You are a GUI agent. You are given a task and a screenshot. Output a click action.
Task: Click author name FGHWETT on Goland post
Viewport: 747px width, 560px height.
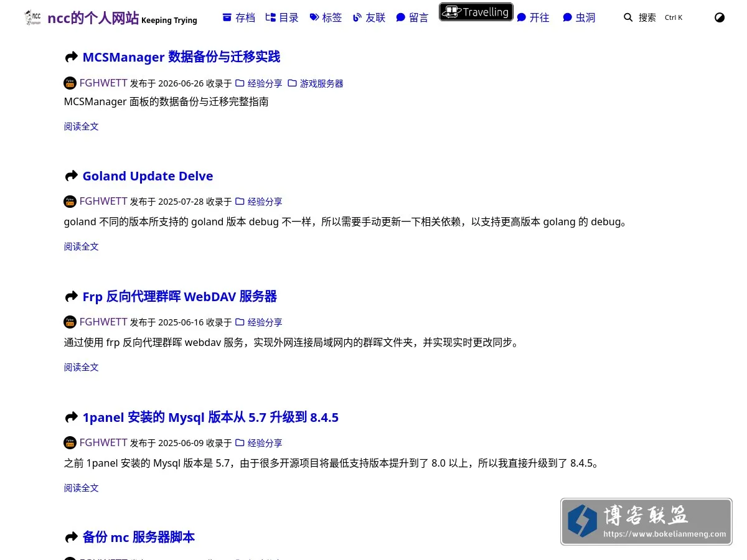[103, 201]
